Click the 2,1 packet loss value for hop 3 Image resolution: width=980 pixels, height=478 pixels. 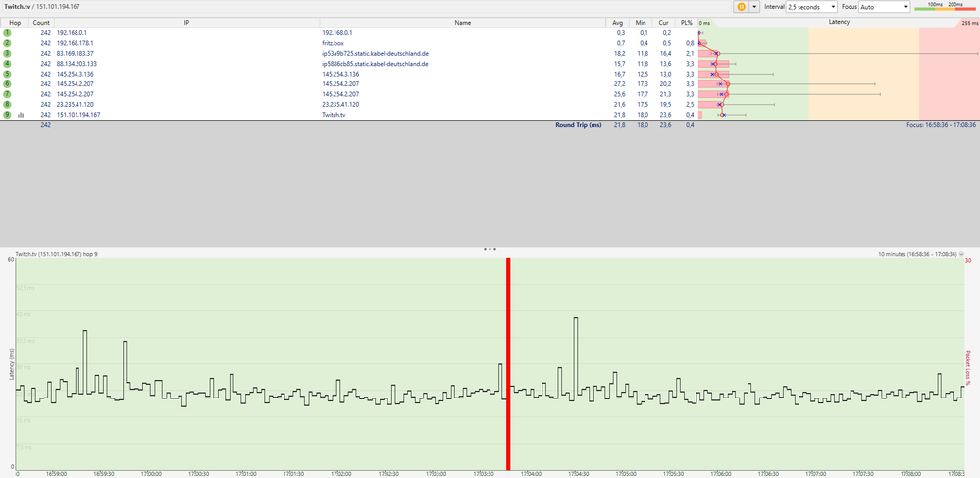[690, 53]
